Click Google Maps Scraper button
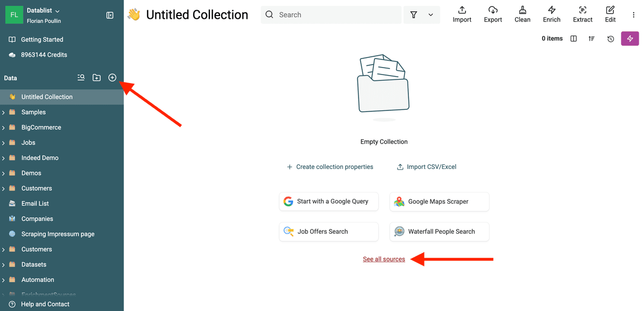Screen dimensions: 644x311 (439, 202)
